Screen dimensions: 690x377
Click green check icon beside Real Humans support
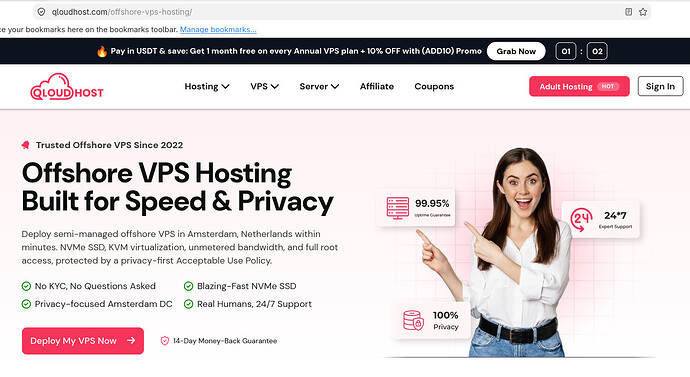pos(188,304)
